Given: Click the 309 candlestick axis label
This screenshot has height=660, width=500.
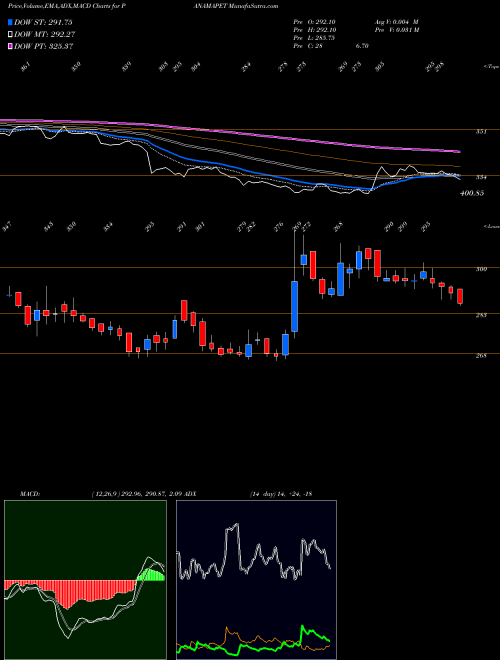Looking at the screenshot, I should pyautogui.click(x=481, y=269).
